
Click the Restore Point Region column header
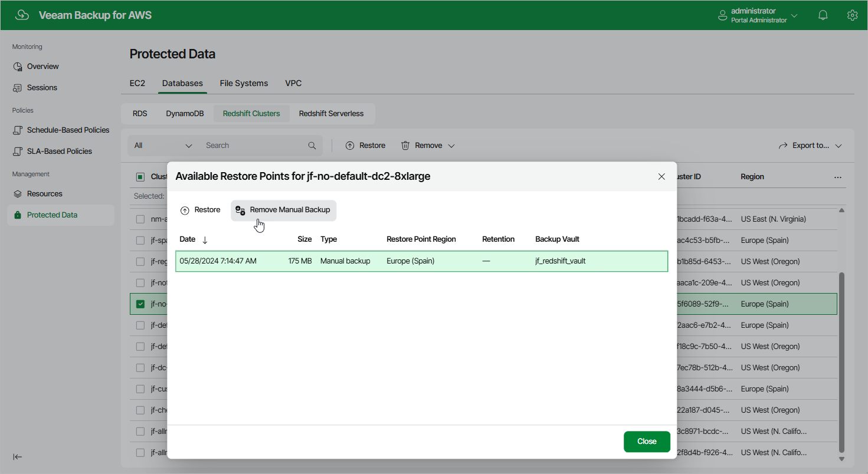click(x=421, y=239)
